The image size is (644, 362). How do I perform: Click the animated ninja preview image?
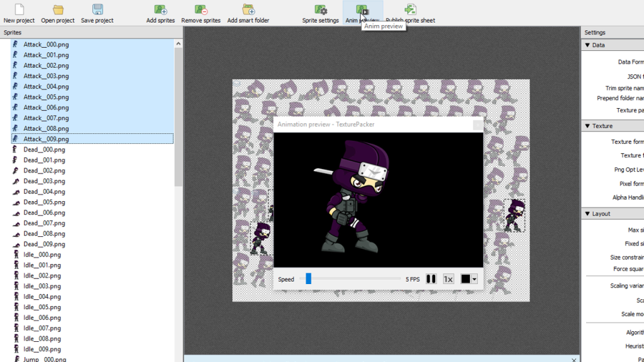352,197
